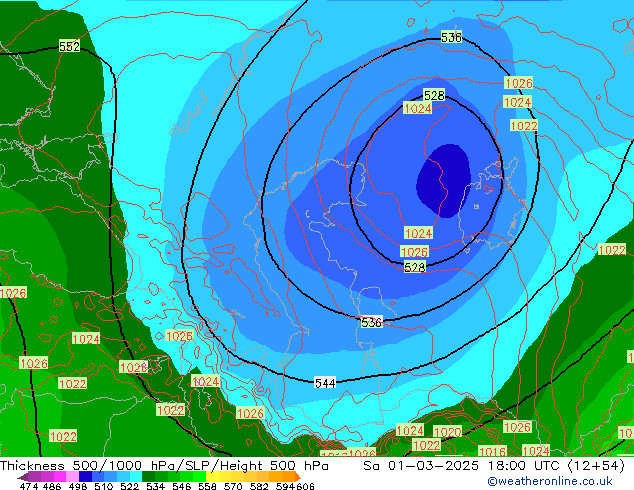Image resolution: width=634 pixels, height=490 pixels.
Task: Select the 536 label on the northern contour
Action: [451, 37]
